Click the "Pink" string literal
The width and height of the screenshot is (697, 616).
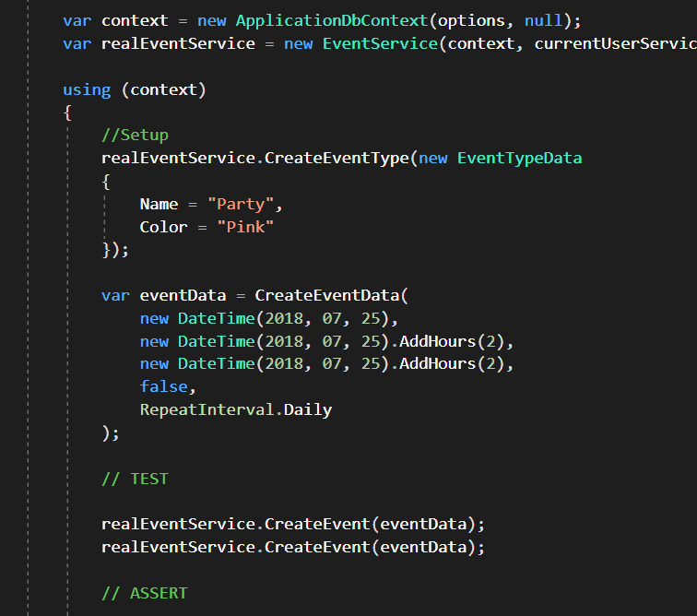pos(245,227)
